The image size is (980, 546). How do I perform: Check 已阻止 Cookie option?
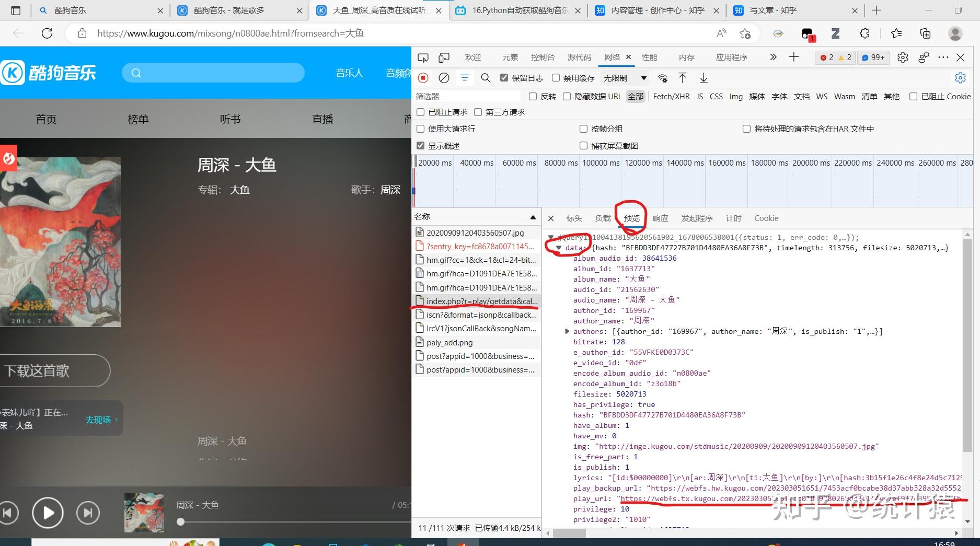[913, 96]
